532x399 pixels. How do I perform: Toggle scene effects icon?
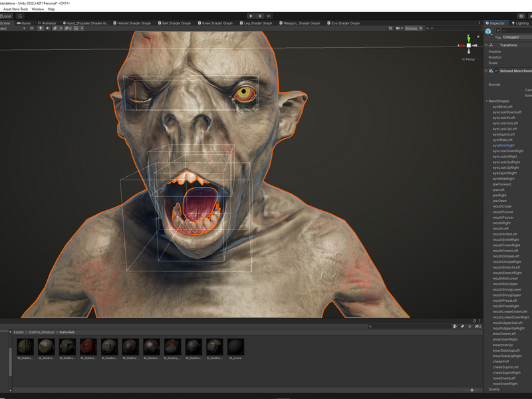55,29
